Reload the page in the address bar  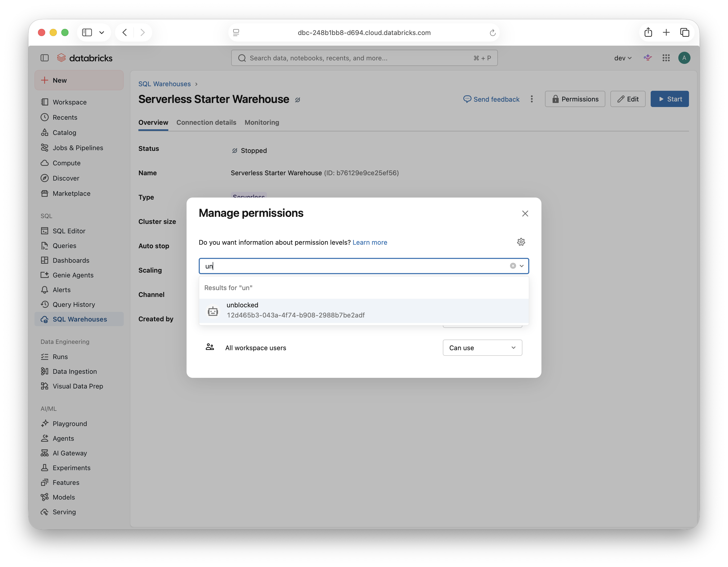tap(492, 33)
